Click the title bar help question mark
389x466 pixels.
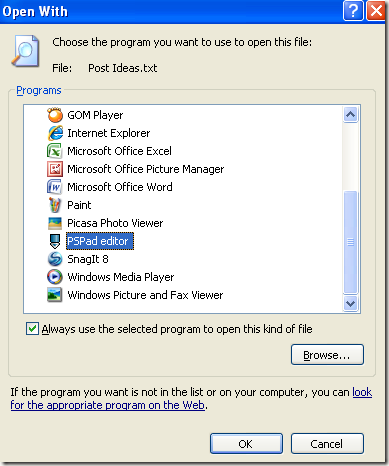click(x=353, y=11)
